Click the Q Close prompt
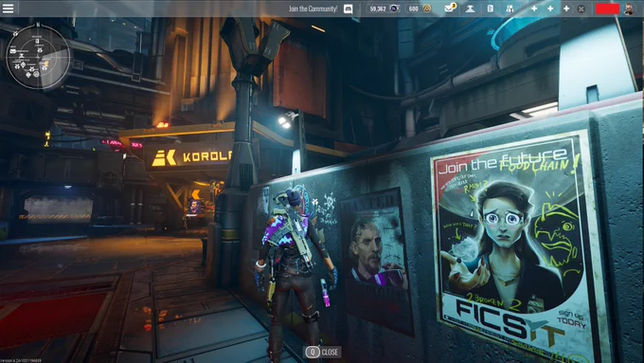This screenshot has width=644, height=363. [x=322, y=352]
